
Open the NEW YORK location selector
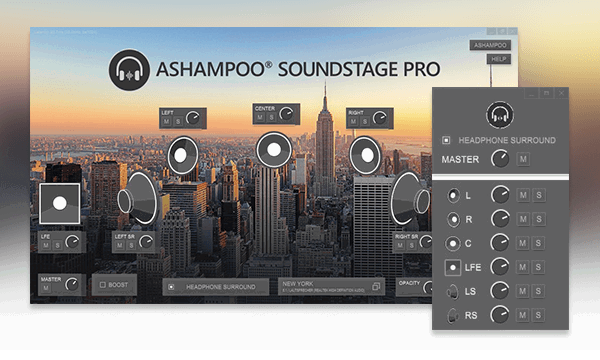331,287
